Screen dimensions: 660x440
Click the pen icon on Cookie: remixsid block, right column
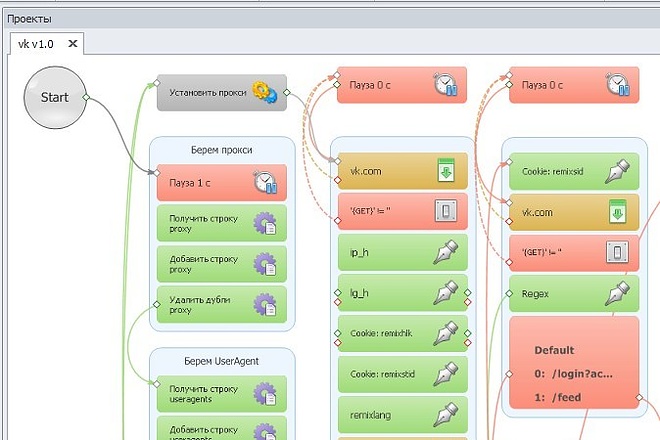617,171
